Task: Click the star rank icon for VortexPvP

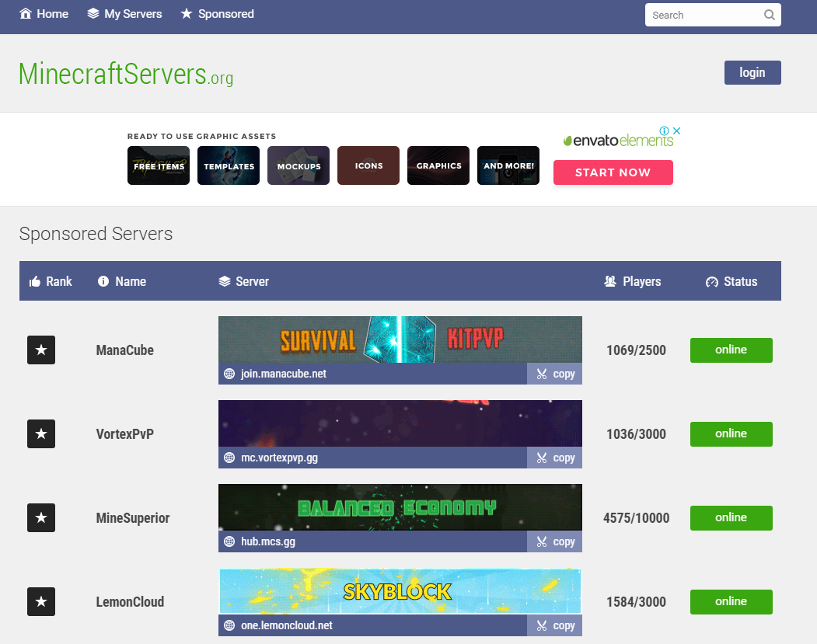Action: tap(41, 433)
